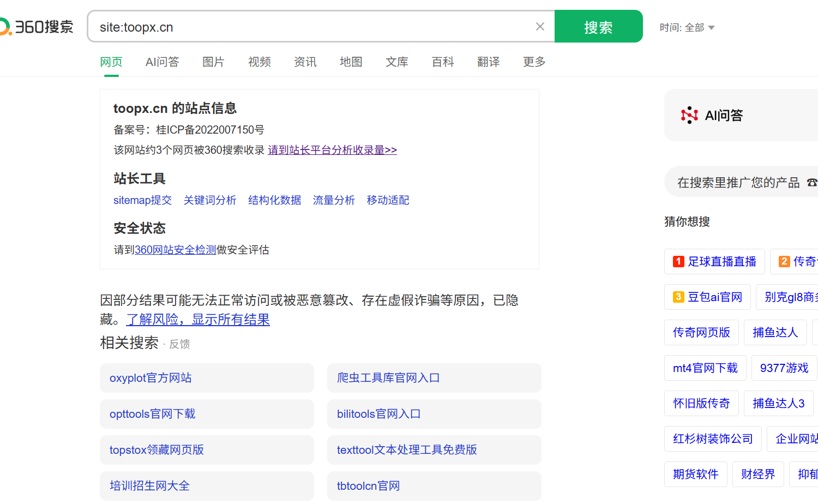
Task: Switch to the 地图 tab
Action: click(x=351, y=62)
